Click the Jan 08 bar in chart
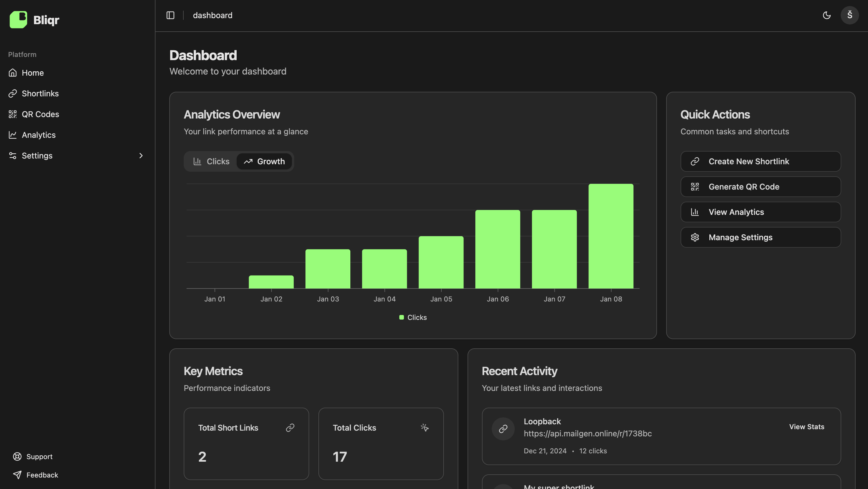This screenshot has height=489, width=868. [x=611, y=236]
